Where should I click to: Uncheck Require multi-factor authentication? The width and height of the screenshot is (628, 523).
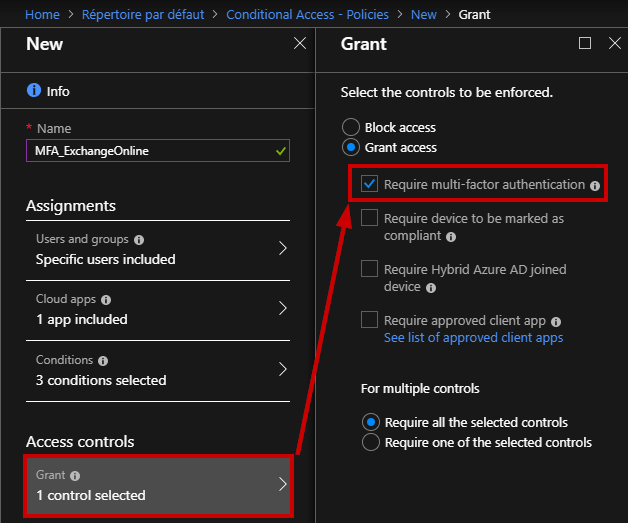coord(369,184)
